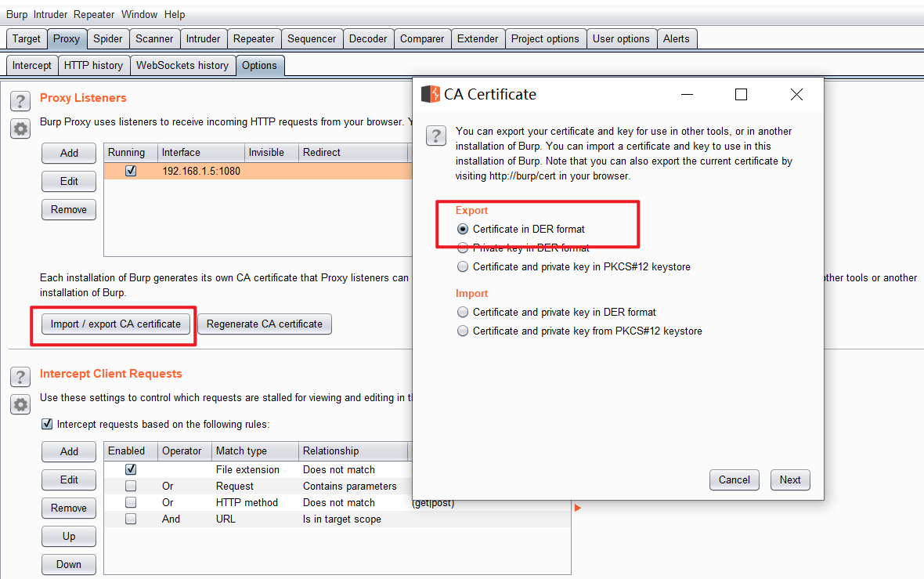Switch to the Comparer tab

coord(422,39)
